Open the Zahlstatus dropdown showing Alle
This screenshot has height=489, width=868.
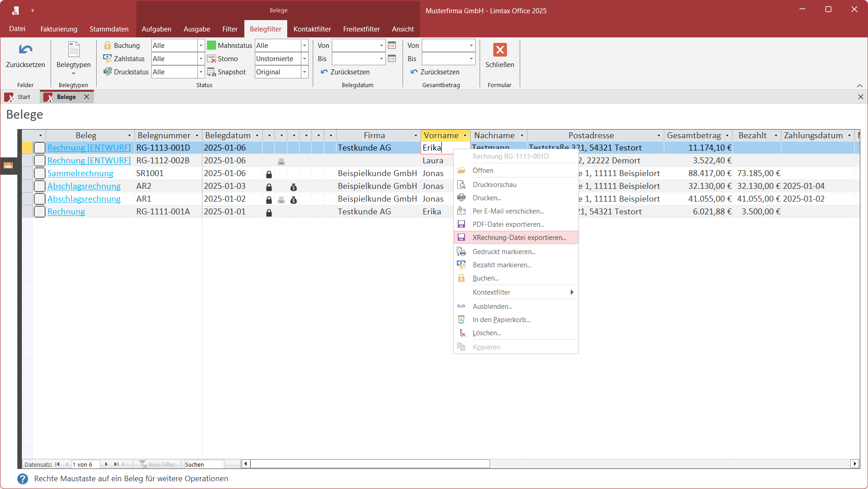click(x=201, y=59)
